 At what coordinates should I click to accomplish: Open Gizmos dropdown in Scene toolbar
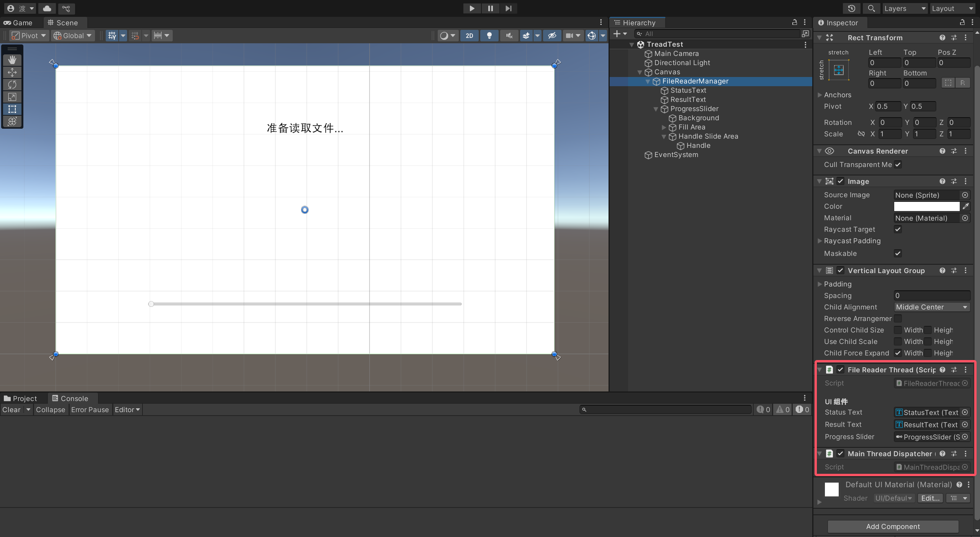click(603, 36)
